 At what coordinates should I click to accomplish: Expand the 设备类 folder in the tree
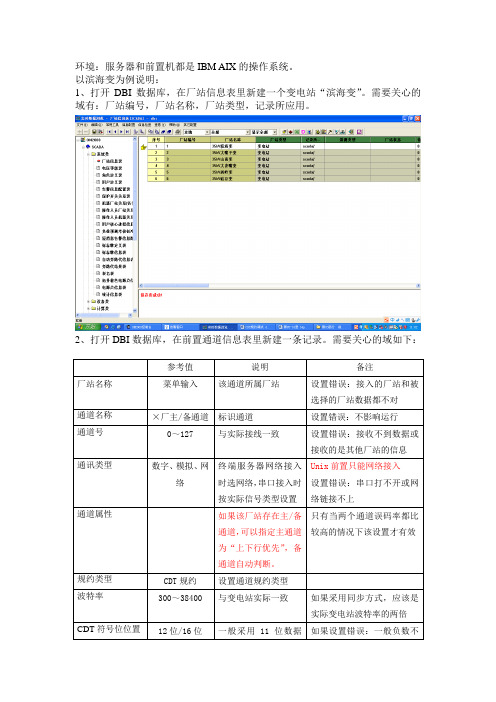(x=88, y=301)
